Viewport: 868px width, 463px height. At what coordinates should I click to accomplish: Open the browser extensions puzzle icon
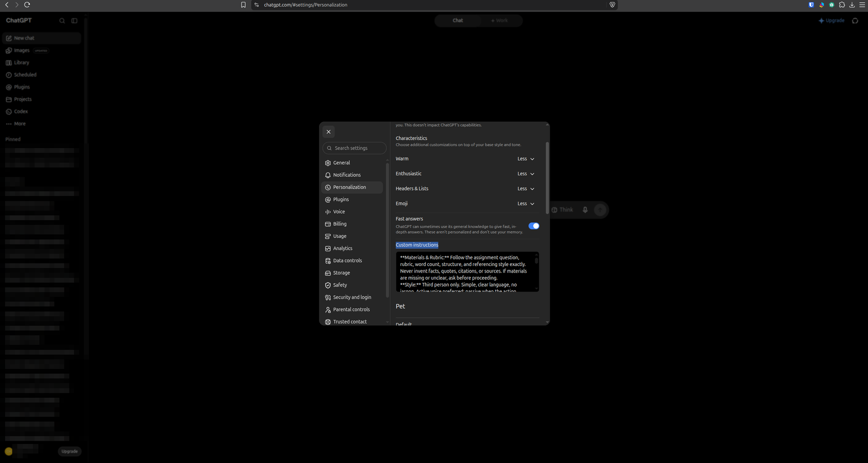(x=842, y=4)
